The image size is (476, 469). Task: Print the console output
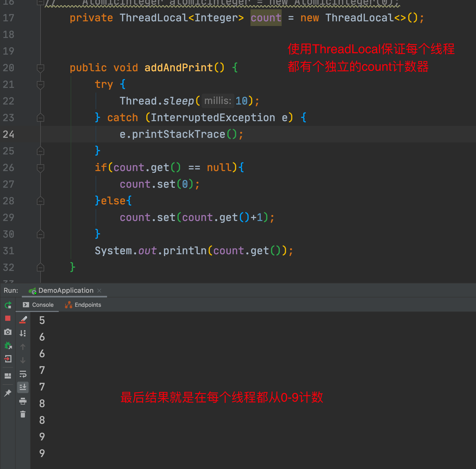23,401
